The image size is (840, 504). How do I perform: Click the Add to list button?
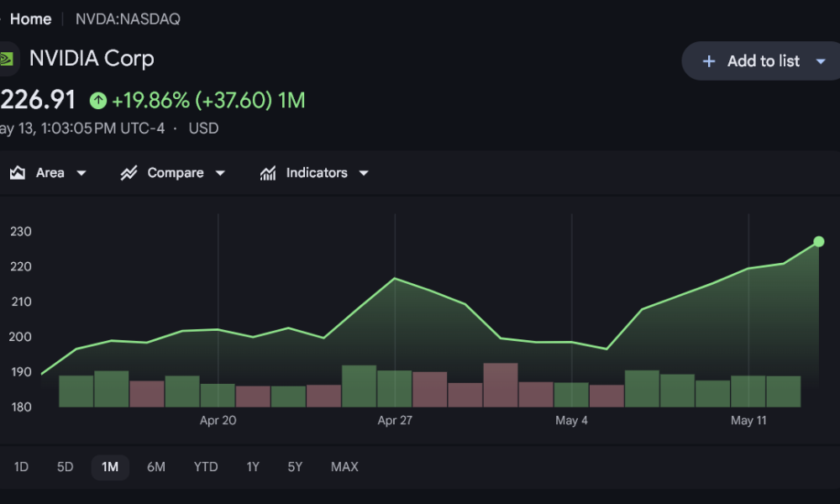pos(763,61)
